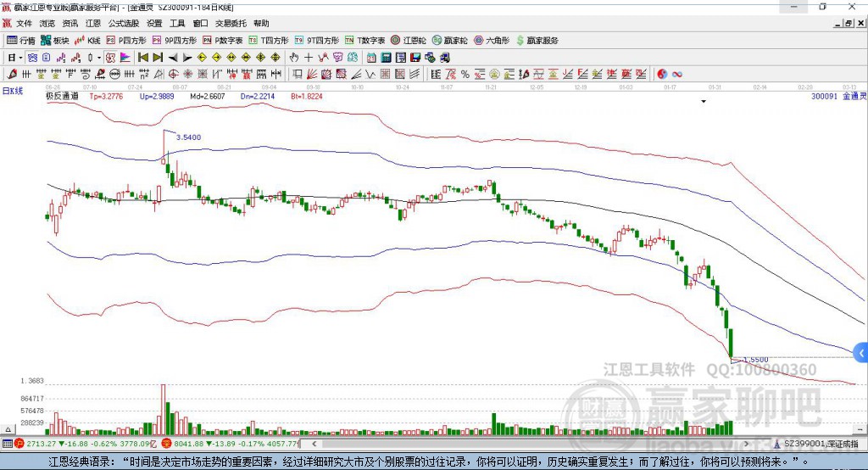868x470 pixels.
Task: Select the crosshair cursor tool
Action: (309, 58)
